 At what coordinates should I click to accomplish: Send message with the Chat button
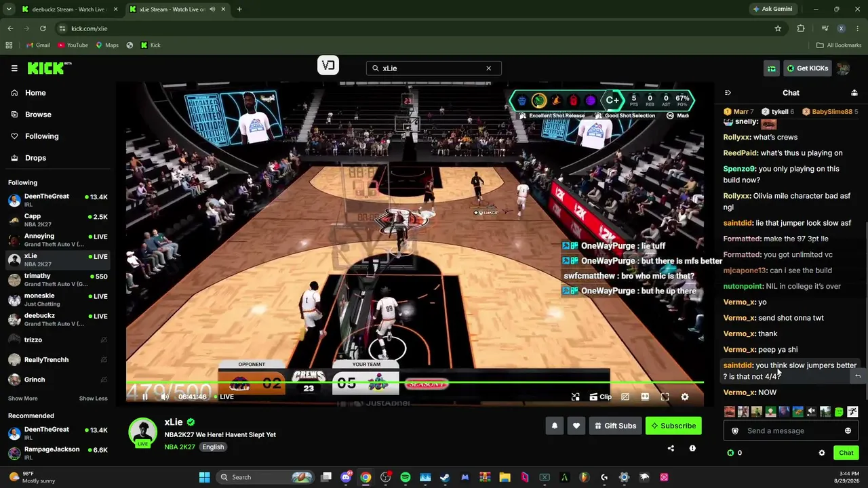tap(846, 453)
